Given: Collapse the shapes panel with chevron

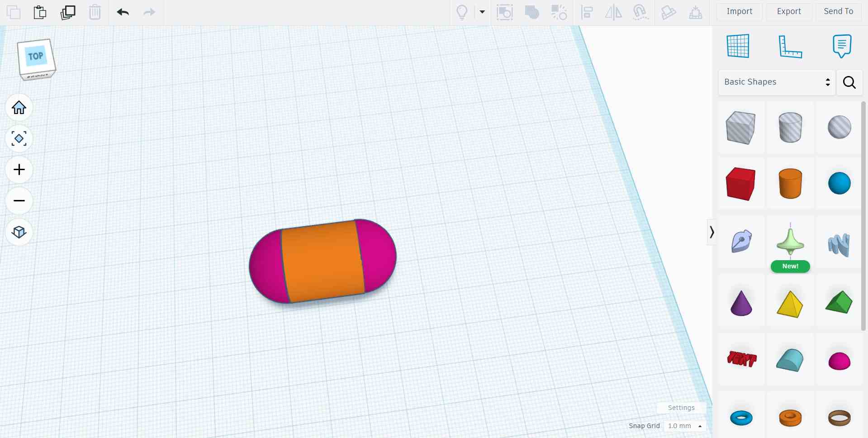Looking at the screenshot, I should (x=711, y=232).
